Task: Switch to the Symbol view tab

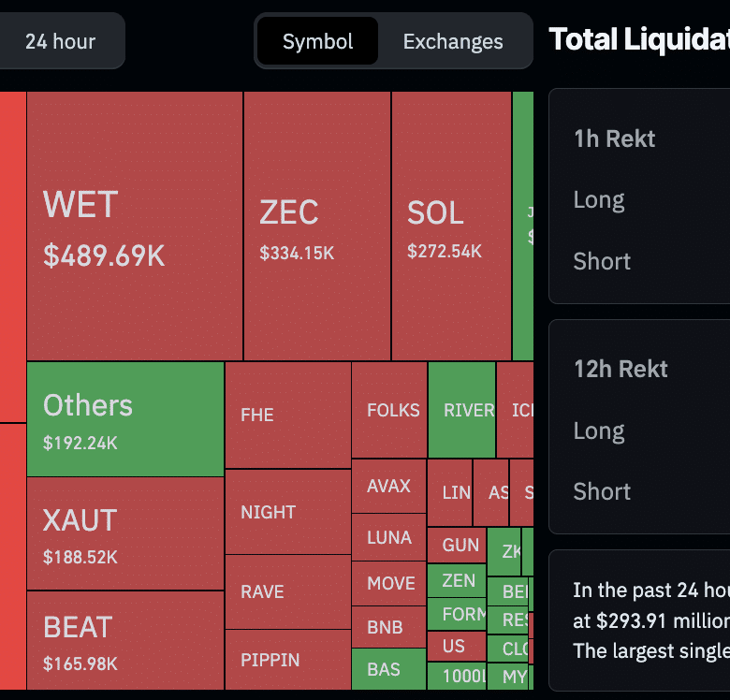Action: click(x=317, y=41)
